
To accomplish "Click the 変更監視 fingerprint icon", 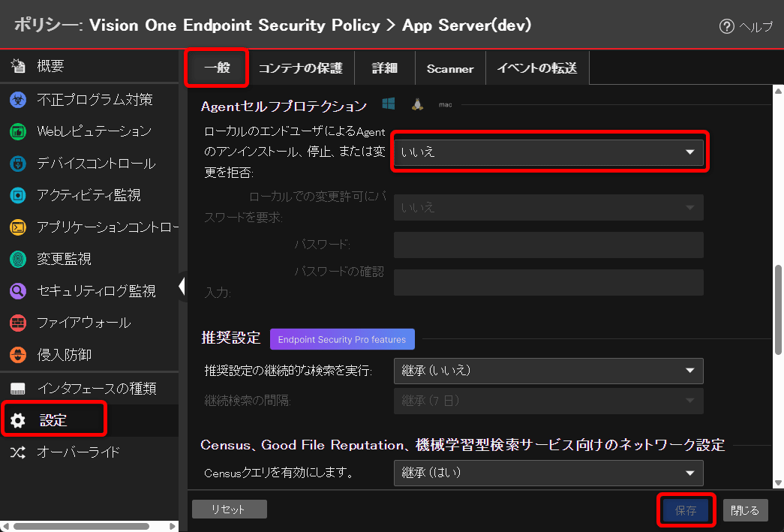I will point(18,259).
